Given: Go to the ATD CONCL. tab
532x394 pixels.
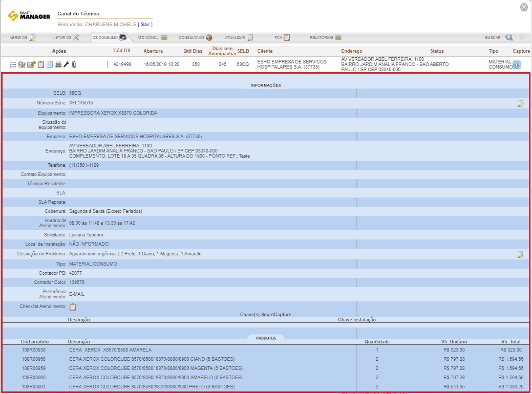Looking at the screenshot, I should point(153,38).
